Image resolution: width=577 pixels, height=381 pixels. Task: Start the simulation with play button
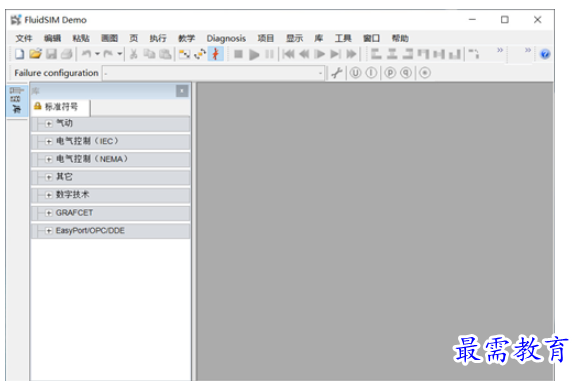click(254, 54)
